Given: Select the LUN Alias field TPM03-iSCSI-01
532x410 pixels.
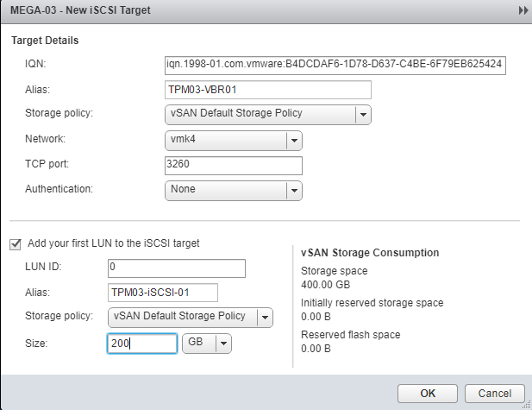Looking at the screenshot, I should coord(163,293).
